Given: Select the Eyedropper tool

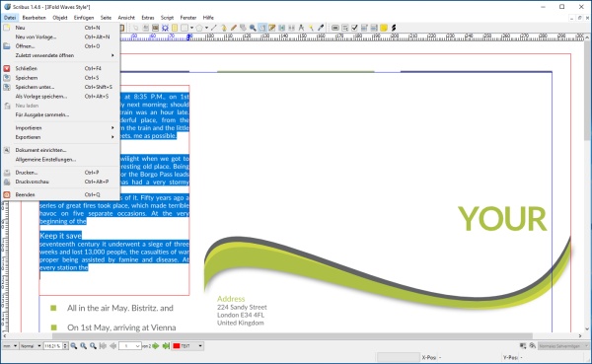Looking at the screenshot, I should click(321, 28).
